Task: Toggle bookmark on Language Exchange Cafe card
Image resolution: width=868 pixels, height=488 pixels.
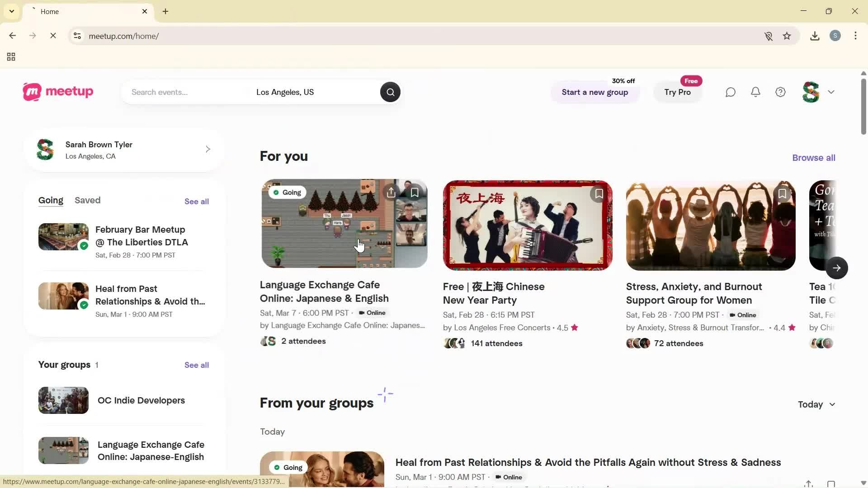Action: click(x=415, y=193)
